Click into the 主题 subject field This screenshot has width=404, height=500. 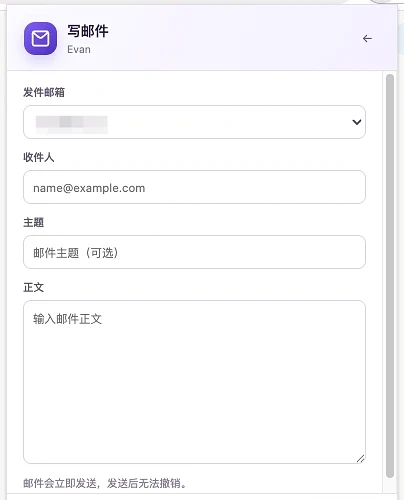pyautogui.click(x=194, y=252)
